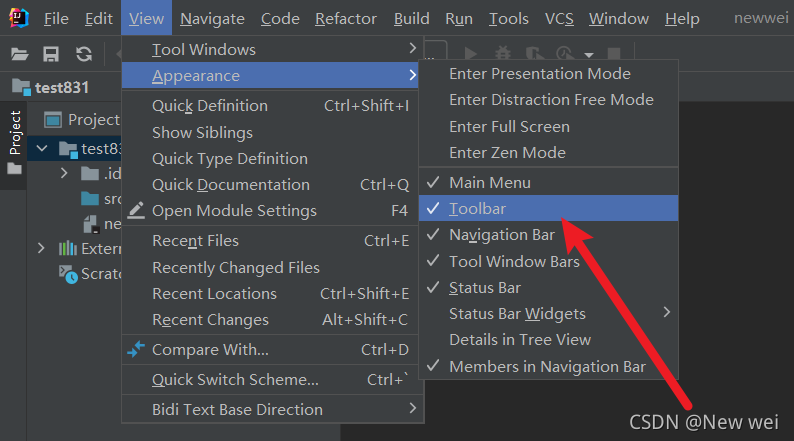Click the Run play icon
This screenshot has width=794, height=441.
[470, 54]
